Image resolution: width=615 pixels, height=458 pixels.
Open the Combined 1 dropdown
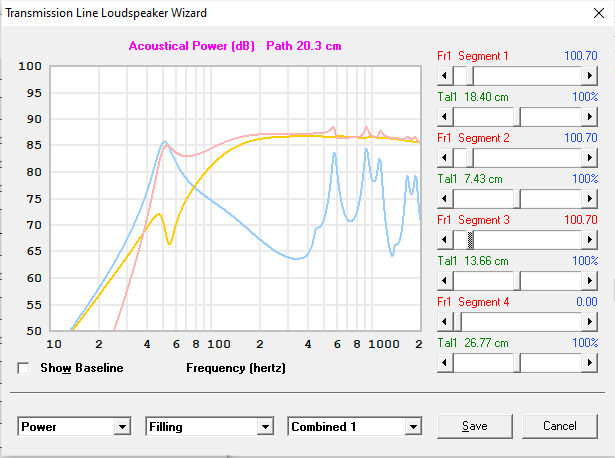click(x=413, y=427)
